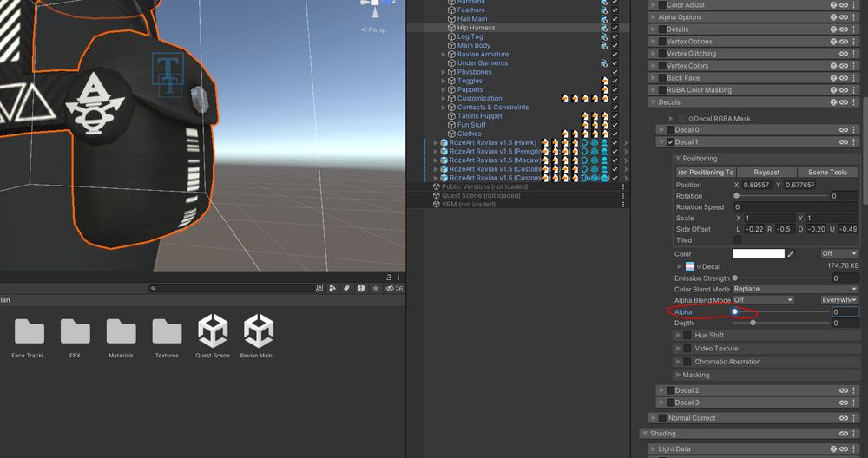Screen dimensions: 868x458
Task: Select the Textures folder
Action: point(167,337)
